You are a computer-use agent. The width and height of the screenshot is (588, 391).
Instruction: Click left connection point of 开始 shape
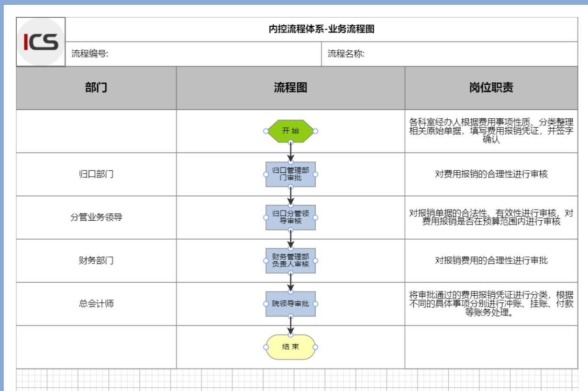[266, 131]
